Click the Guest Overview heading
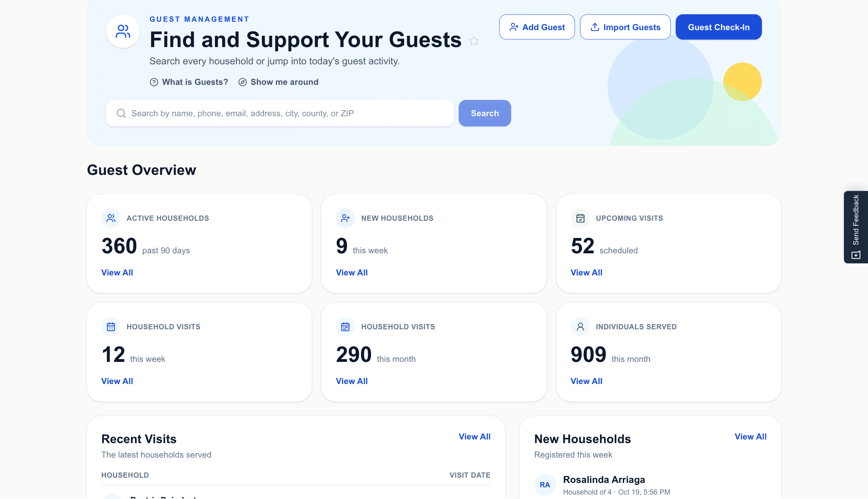 click(x=141, y=170)
